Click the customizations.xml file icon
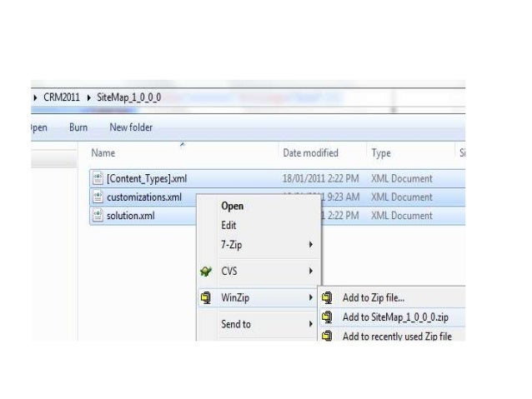This screenshot has height=399, width=532. tap(98, 197)
